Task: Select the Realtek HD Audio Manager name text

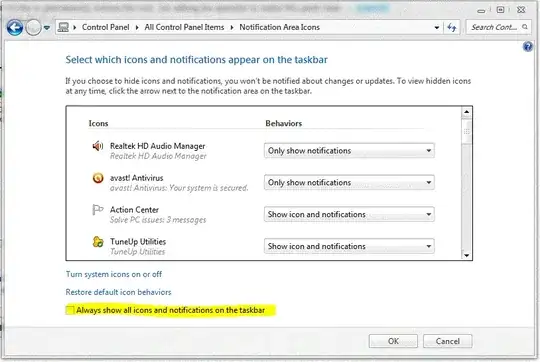Action: (157, 146)
